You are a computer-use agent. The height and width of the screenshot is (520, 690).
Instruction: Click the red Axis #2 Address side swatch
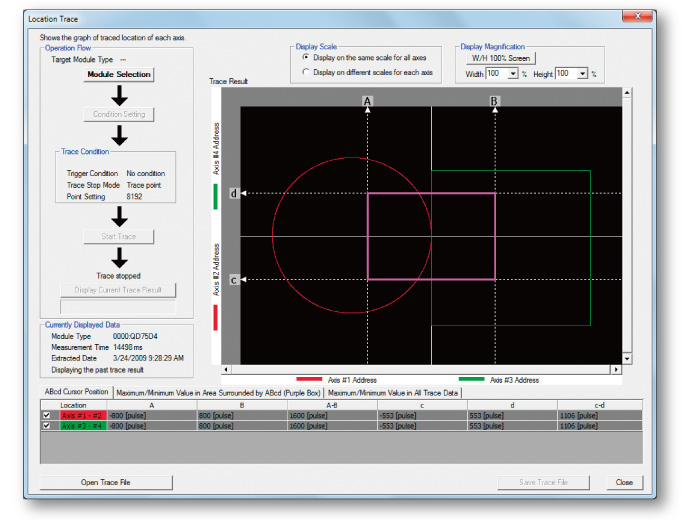216,318
